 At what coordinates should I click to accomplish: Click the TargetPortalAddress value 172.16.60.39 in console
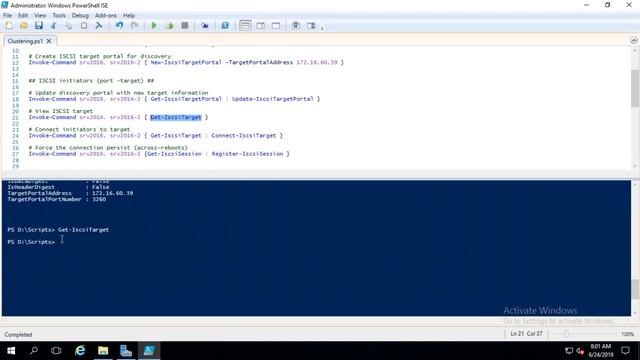113,193
